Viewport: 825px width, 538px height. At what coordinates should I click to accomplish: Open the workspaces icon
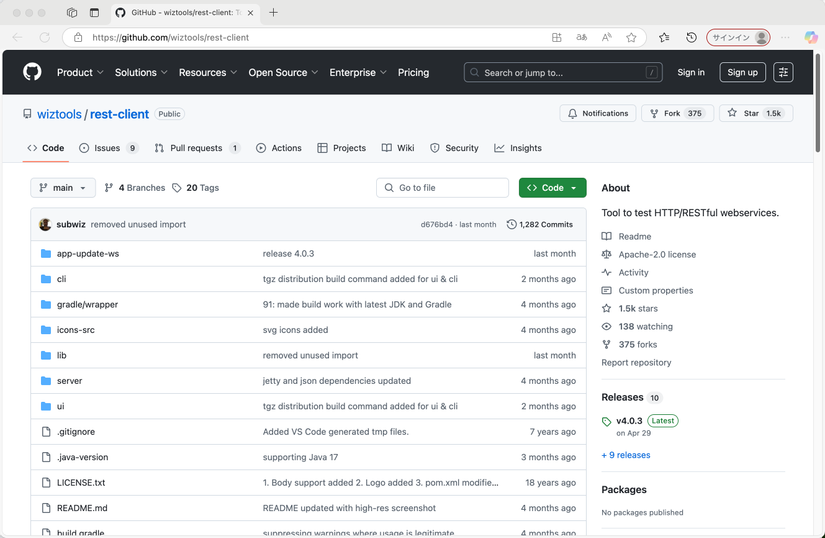click(72, 13)
